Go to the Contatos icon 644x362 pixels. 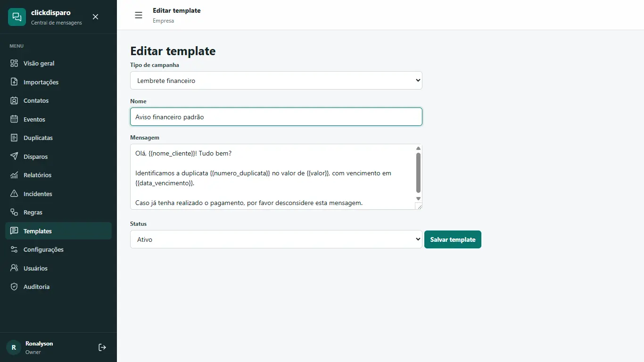(x=14, y=100)
